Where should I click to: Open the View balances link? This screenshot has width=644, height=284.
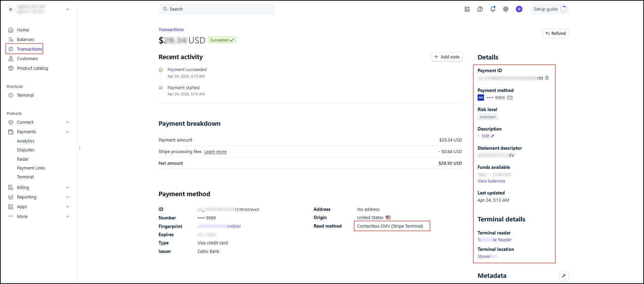pyautogui.click(x=491, y=181)
